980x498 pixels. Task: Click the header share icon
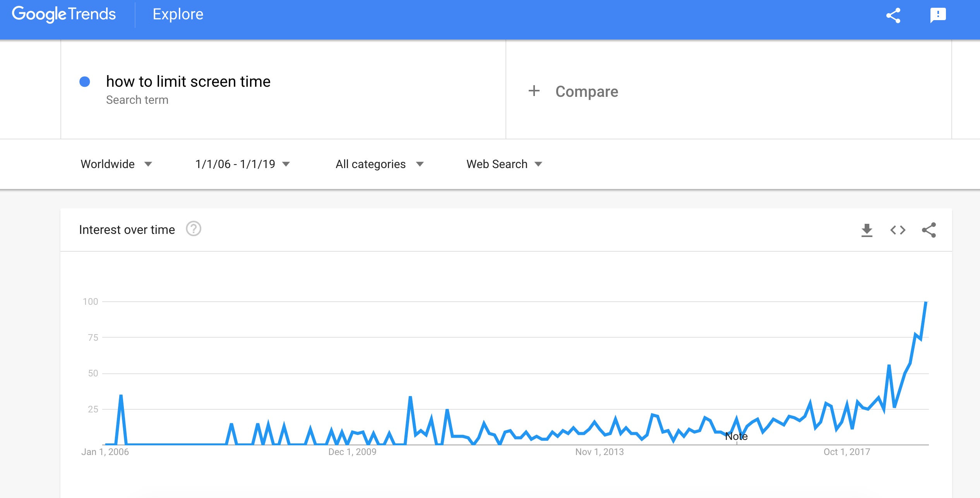tap(893, 15)
